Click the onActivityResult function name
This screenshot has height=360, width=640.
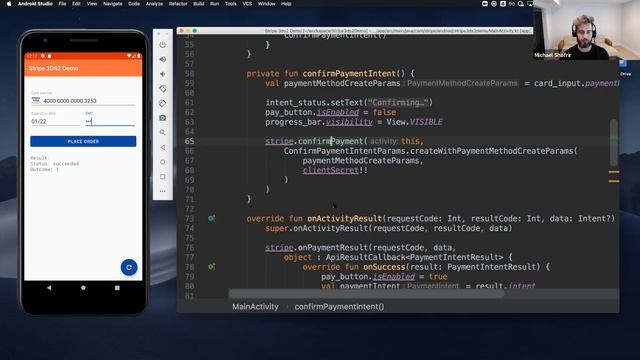344,218
